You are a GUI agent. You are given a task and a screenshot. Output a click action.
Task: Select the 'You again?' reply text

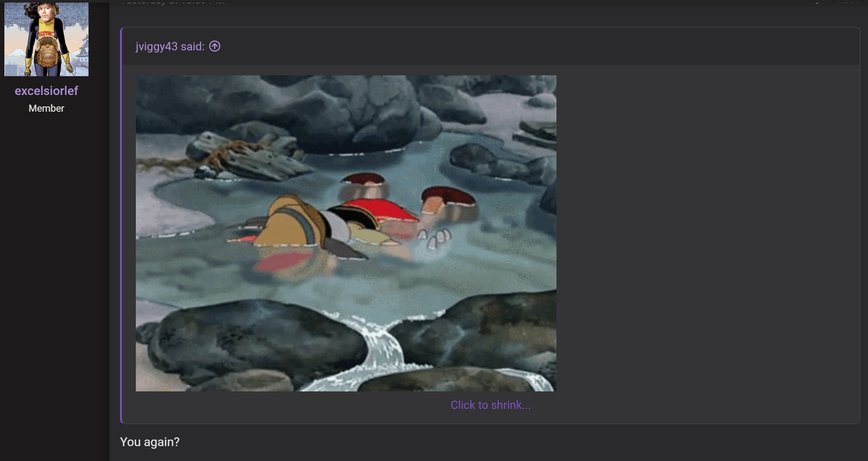click(x=150, y=442)
